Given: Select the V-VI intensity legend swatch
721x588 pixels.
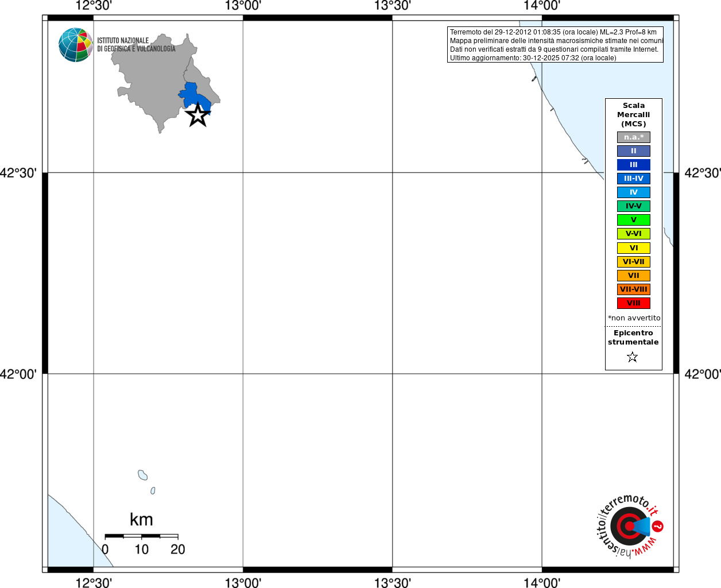Looking at the screenshot, I should (634, 234).
